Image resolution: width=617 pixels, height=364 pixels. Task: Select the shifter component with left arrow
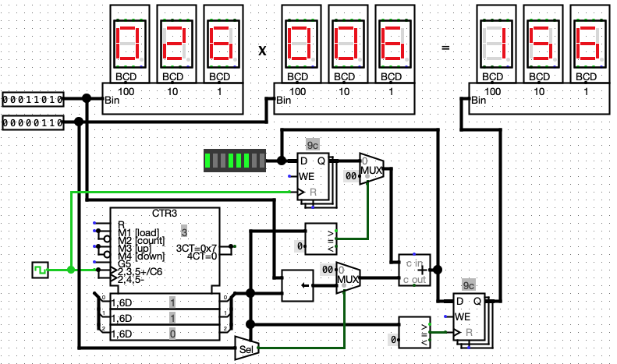point(297,286)
